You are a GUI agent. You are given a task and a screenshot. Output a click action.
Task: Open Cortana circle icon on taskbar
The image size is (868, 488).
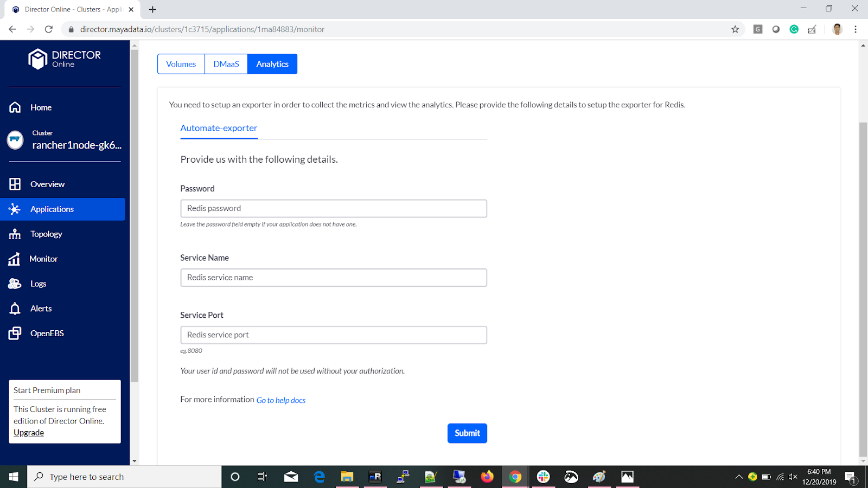tap(235, 477)
